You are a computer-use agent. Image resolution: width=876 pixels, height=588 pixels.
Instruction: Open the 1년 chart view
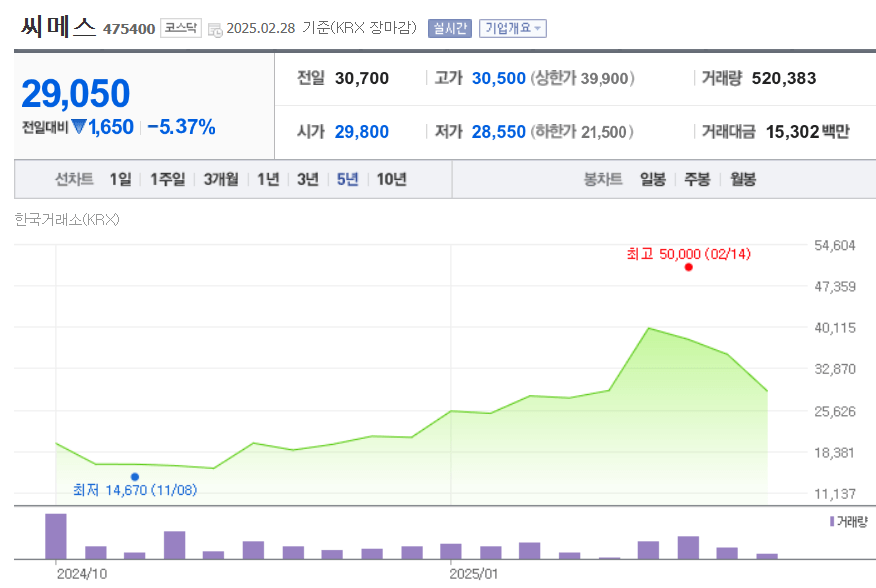click(x=267, y=179)
